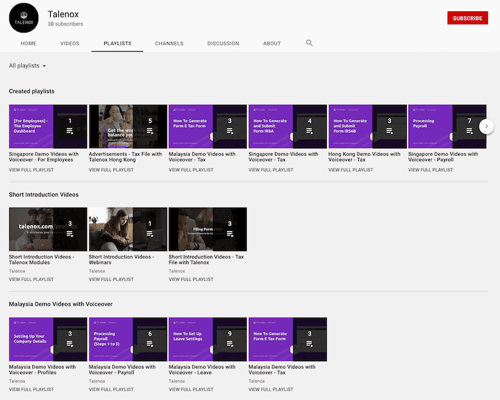Click playlist icon on Setting Up Company Details thumbnail
This screenshot has width=500, height=400.
70,344
